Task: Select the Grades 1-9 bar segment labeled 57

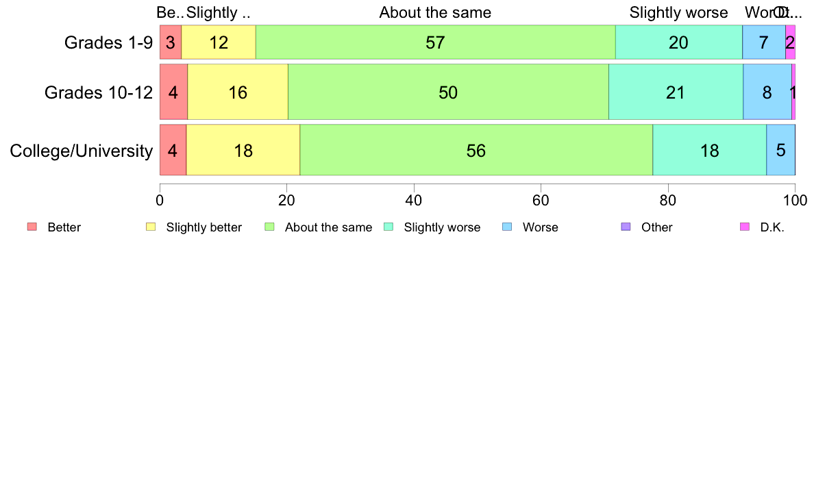Action: click(x=436, y=42)
